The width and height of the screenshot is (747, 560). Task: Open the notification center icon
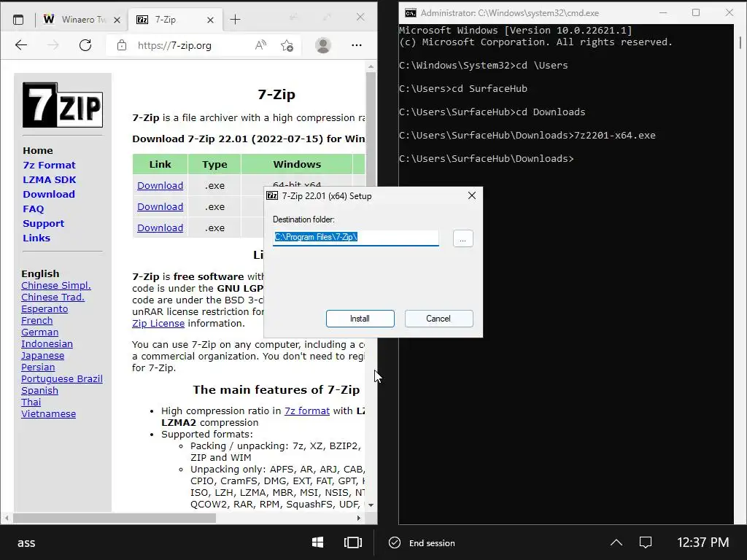[x=646, y=542]
